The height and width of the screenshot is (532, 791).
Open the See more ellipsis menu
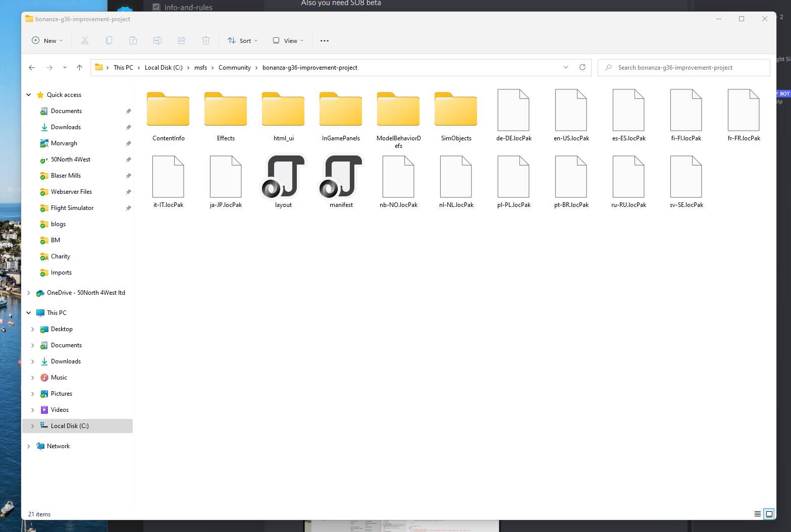(x=325, y=40)
